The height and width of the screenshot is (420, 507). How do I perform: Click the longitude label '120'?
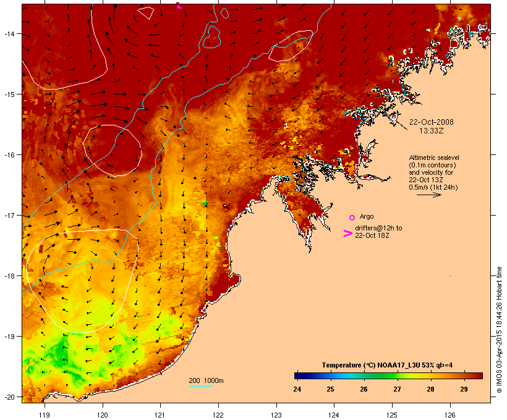[x=103, y=415]
